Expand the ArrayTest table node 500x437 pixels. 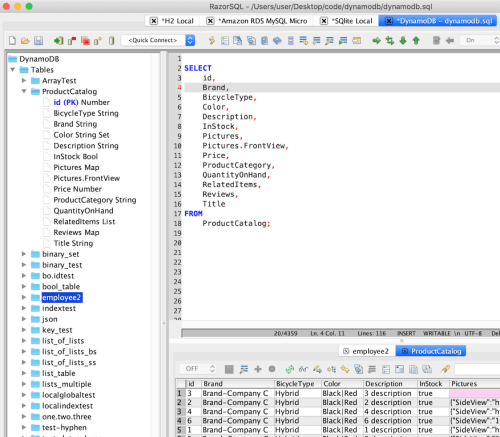point(24,80)
